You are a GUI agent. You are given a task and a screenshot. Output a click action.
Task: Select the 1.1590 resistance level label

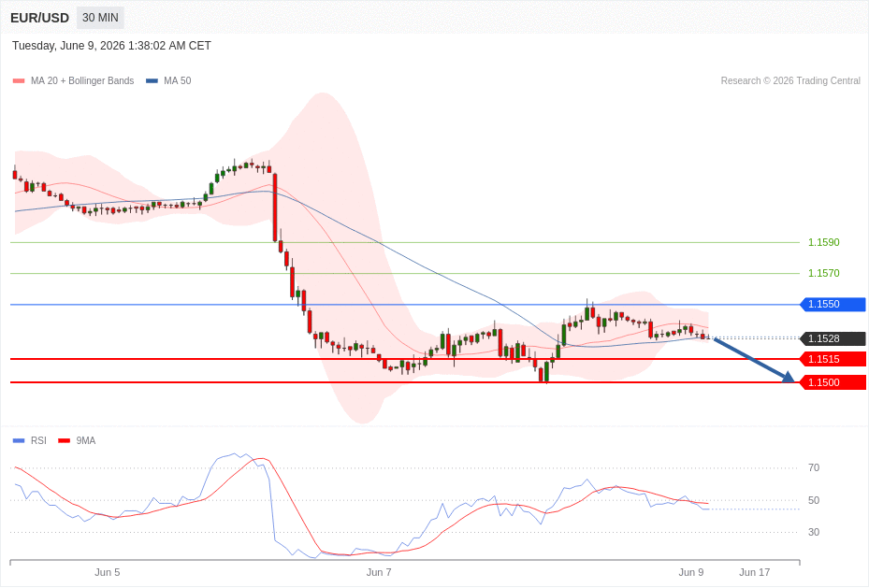point(823,242)
